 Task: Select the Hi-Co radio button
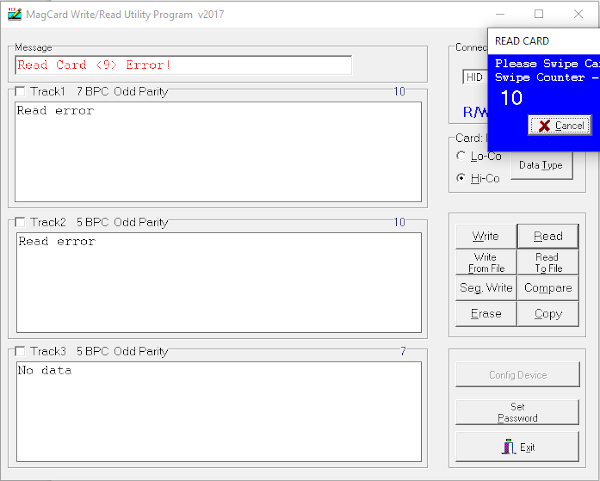point(461,178)
